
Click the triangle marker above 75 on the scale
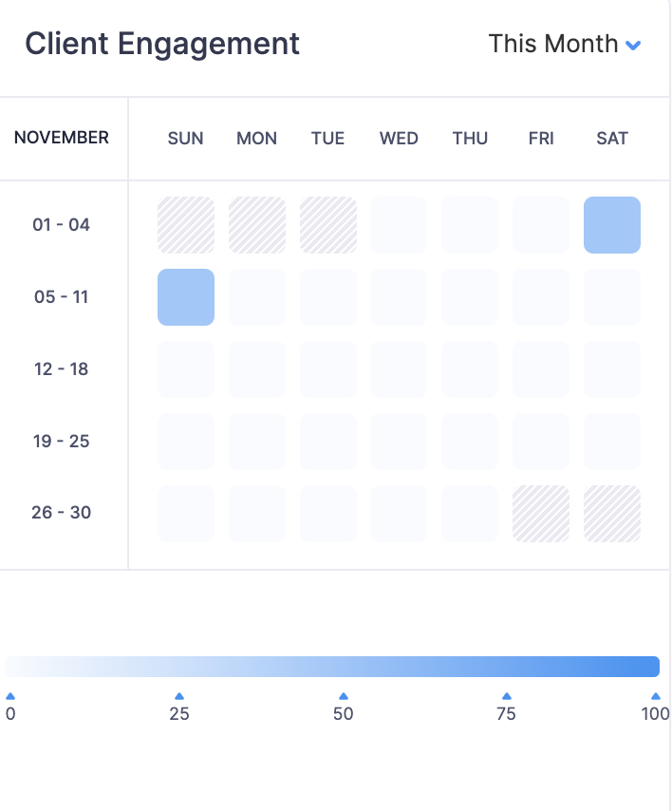point(507,696)
